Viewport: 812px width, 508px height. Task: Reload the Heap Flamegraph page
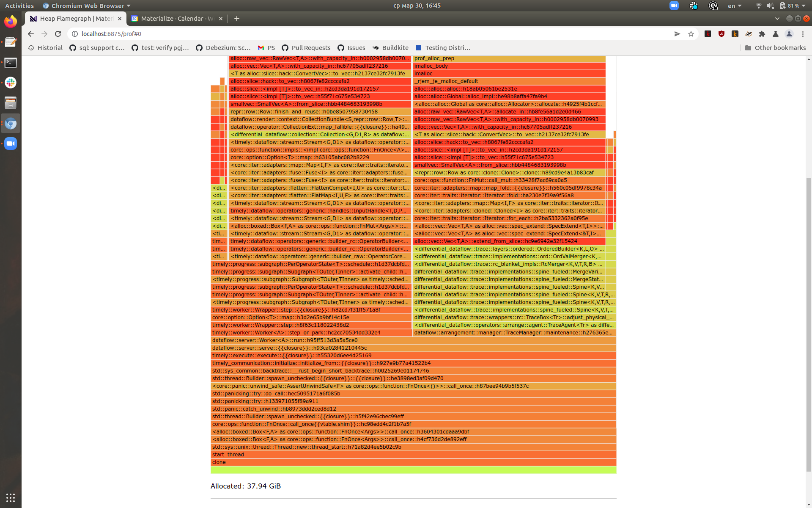(58, 34)
